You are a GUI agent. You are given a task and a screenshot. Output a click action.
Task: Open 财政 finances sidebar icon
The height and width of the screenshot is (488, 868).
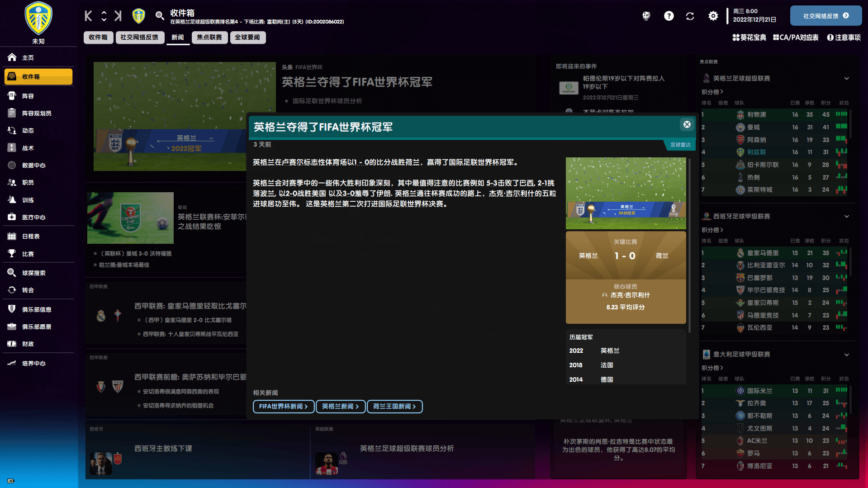(12, 344)
